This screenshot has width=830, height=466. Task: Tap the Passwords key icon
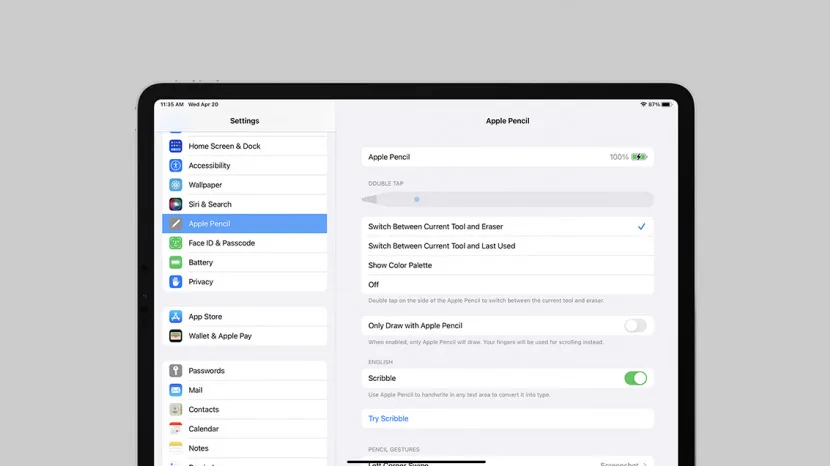[x=176, y=371]
